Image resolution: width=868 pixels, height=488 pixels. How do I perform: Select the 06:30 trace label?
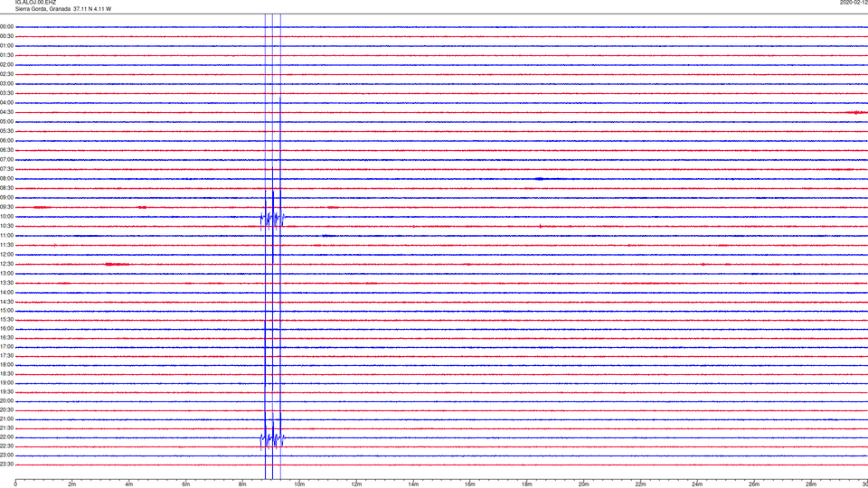(6, 150)
